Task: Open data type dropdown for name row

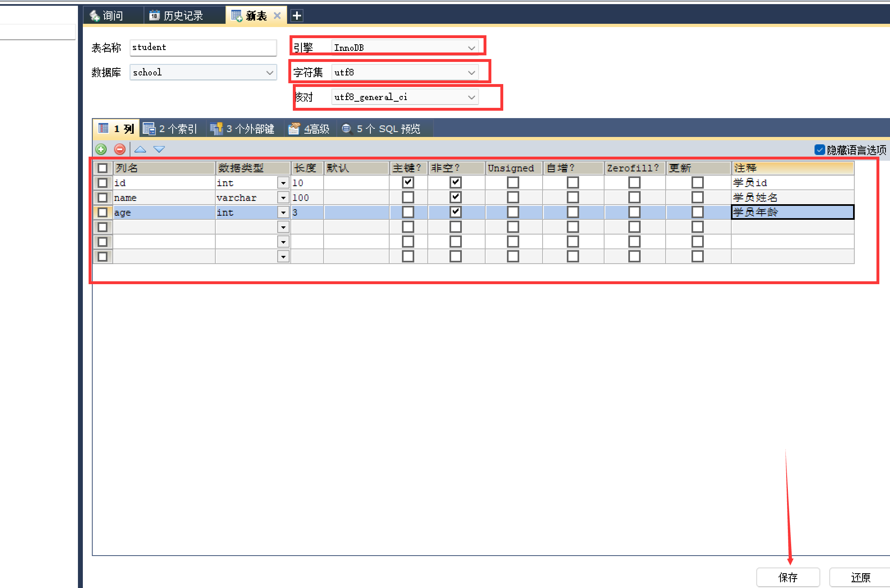Action: point(283,198)
